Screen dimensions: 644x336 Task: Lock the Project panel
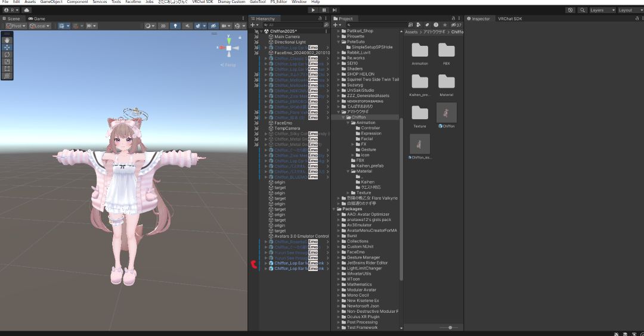coord(453,18)
